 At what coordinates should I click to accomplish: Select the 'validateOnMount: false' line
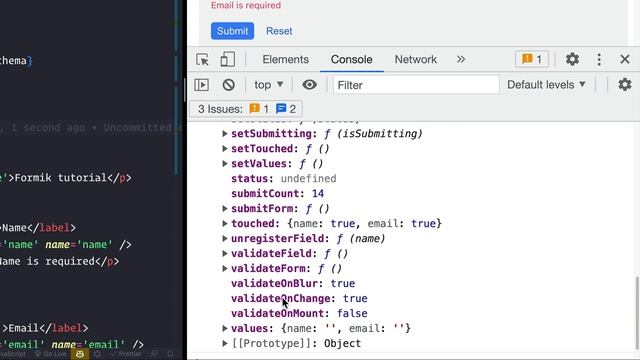pyautogui.click(x=299, y=313)
